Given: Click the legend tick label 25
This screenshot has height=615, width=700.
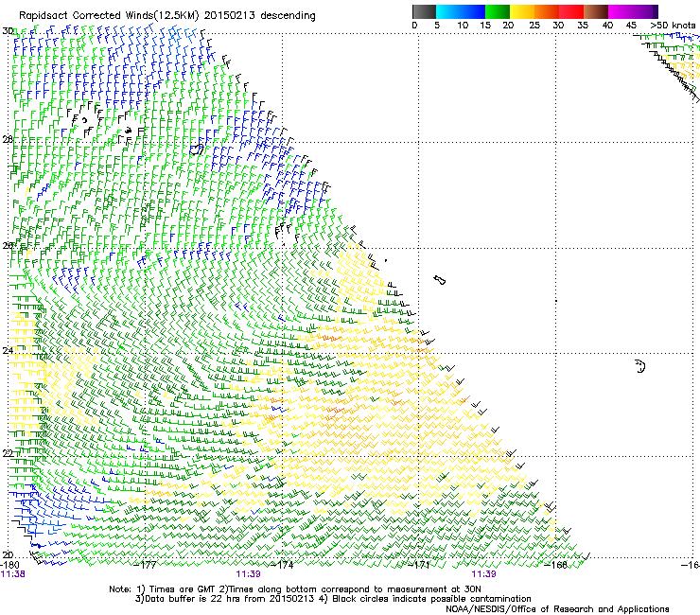Looking at the screenshot, I should tap(534, 25).
